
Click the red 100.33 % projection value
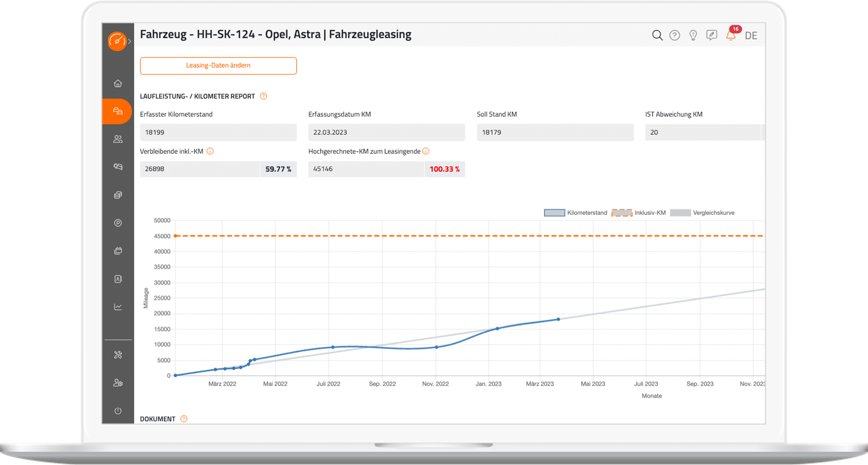(444, 169)
